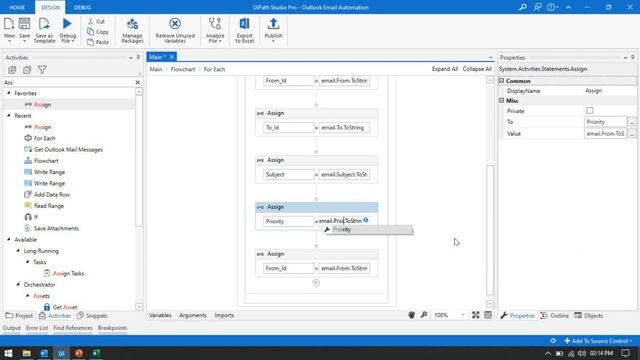This screenshot has height=360, width=640.
Task: Switch to DEBUG ribbon tab
Action: (82, 7)
